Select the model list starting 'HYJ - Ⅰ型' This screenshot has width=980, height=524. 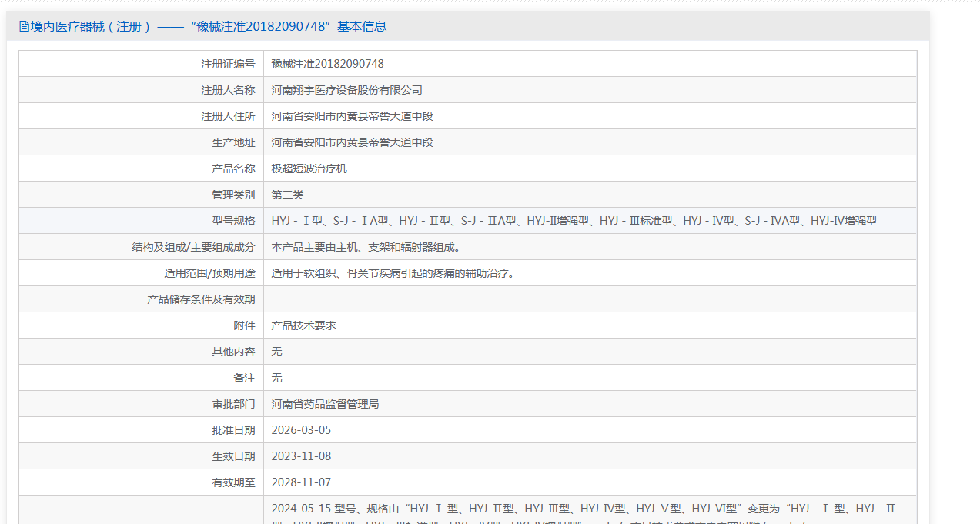point(574,221)
